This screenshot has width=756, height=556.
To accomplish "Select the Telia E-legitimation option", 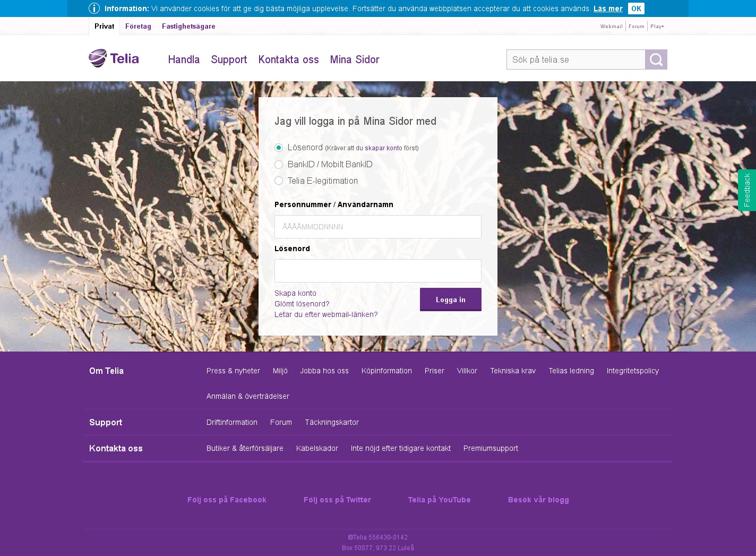I will coord(279,181).
